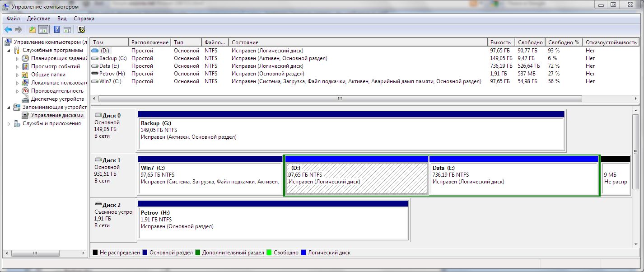Screen dimensions: 644x272
Task: Click the Data (E:) drive icon in list
Action: pyautogui.click(x=95, y=66)
